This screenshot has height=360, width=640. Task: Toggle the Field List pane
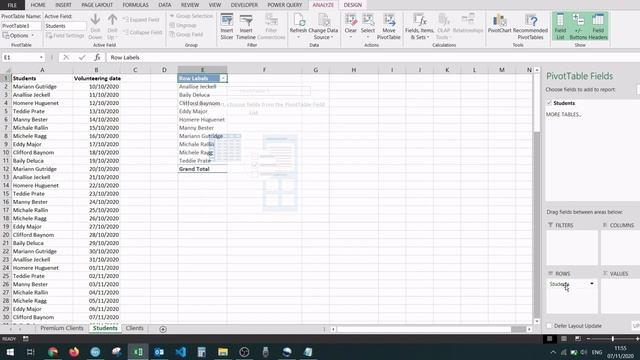(560, 26)
